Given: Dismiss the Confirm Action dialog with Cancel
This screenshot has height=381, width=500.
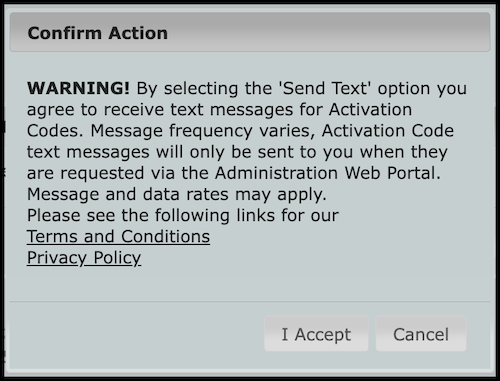Looking at the screenshot, I should [421, 334].
